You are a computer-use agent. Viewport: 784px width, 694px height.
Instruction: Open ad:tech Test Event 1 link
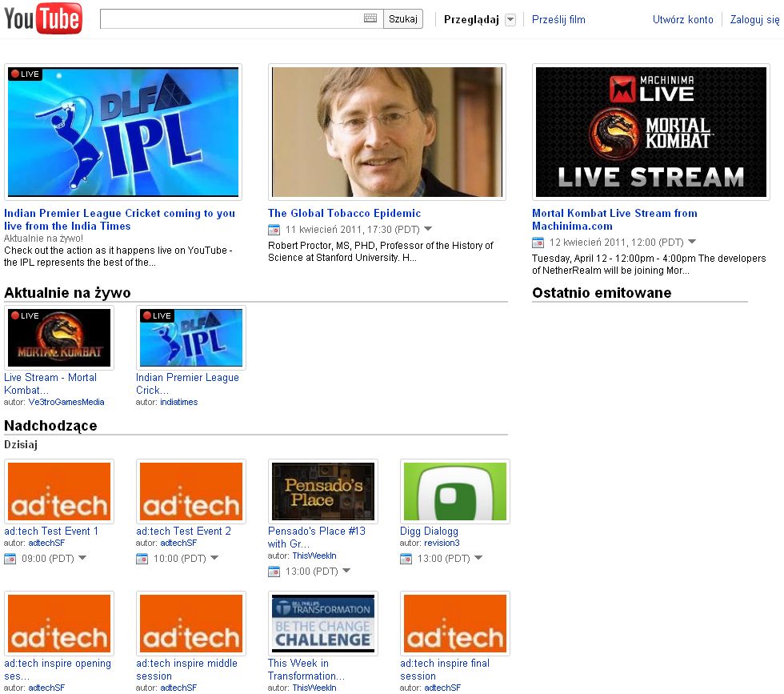pos(51,532)
